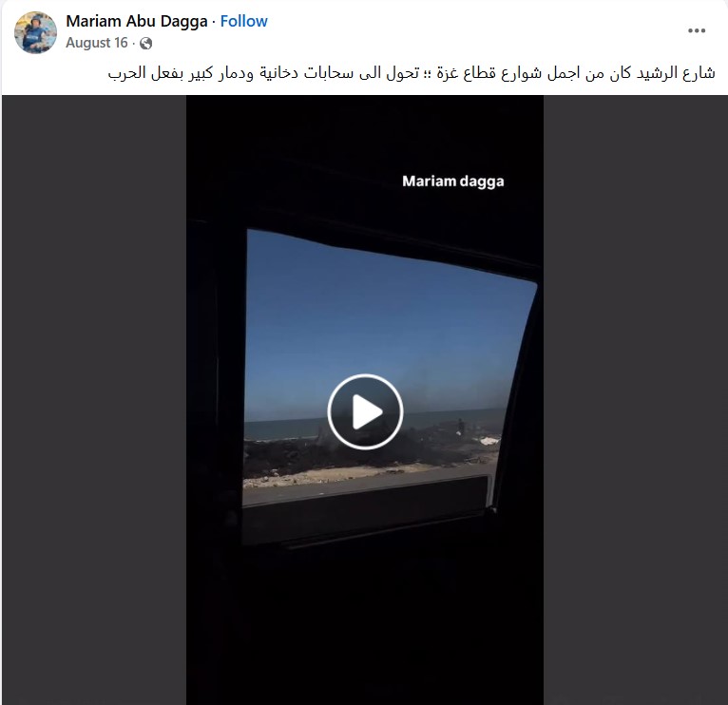Click the dark gray area left of the video

[94, 399]
